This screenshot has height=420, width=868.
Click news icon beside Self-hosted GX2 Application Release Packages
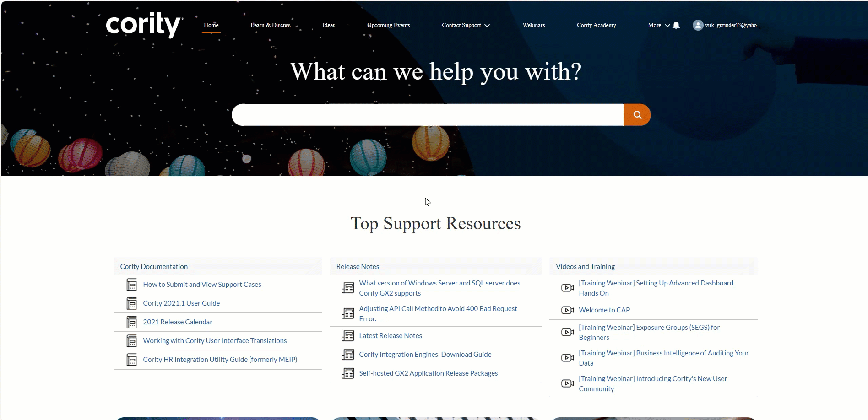[348, 373]
